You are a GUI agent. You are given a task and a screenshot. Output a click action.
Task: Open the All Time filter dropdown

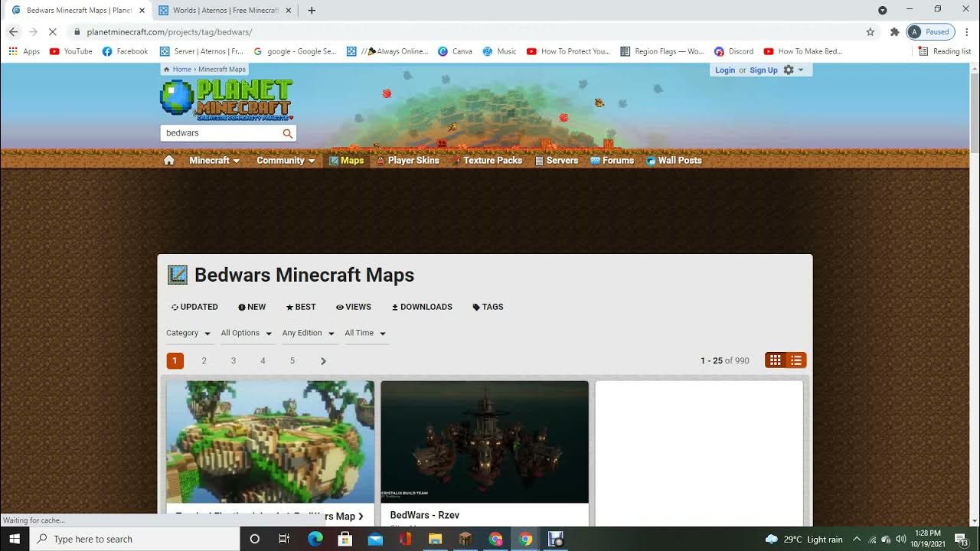point(365,333)
